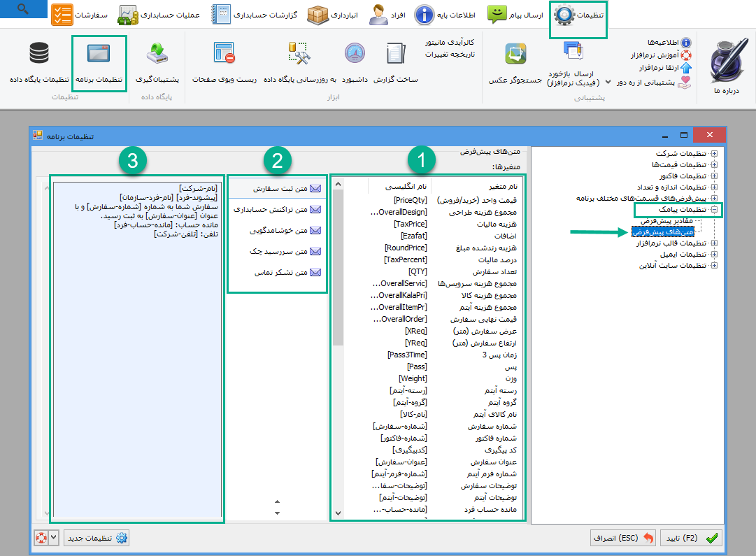Viewport: 756px width, 556px height.
Task: Expand تنظیمات قیمت‌ها tree node
Action: (x=714, y=164)
